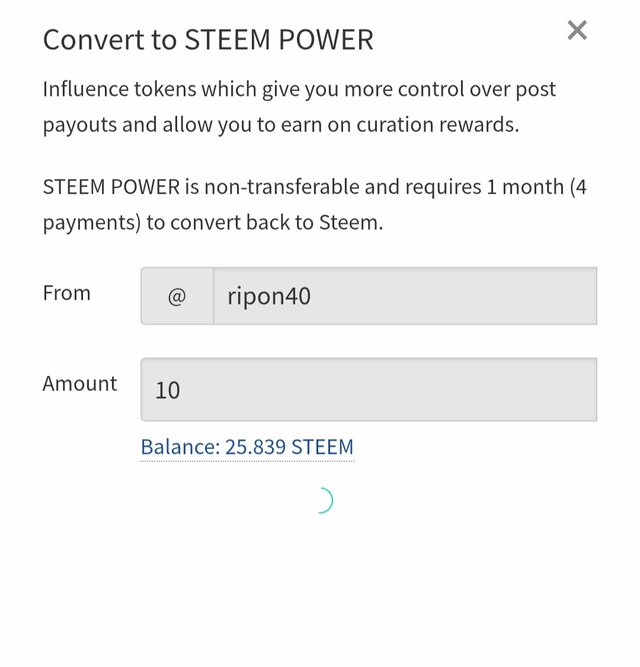Click into the Amount input field

368,389
